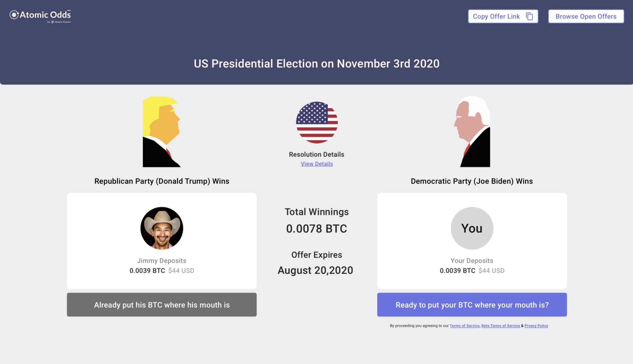Click 'Already put his BTC' gray button
Screen dimensions: 633x364
162,305
